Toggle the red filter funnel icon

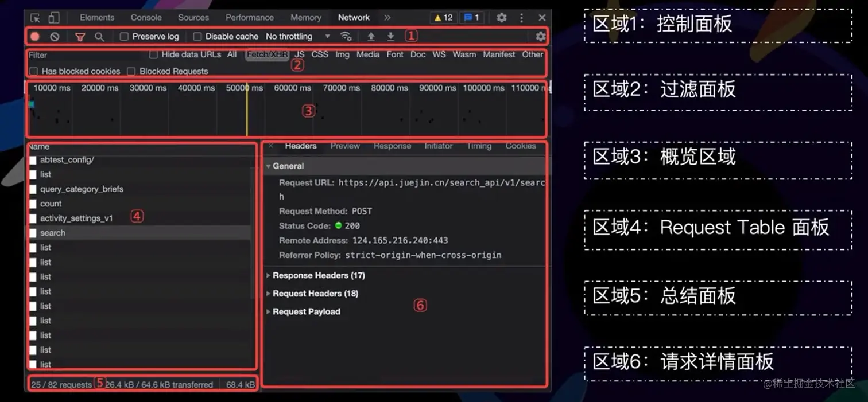[80, 36]
